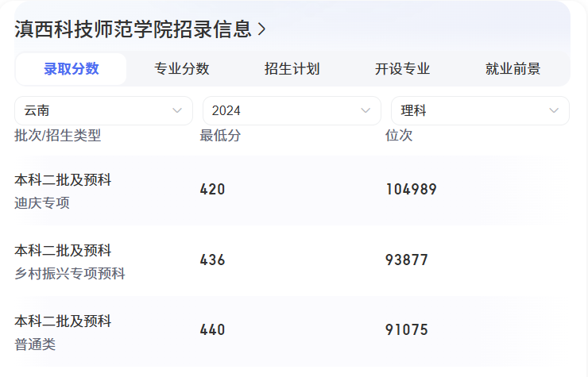Click the 位次 column header
The height and width of the screenshot is (377, 588).
(x=399, y=135)
